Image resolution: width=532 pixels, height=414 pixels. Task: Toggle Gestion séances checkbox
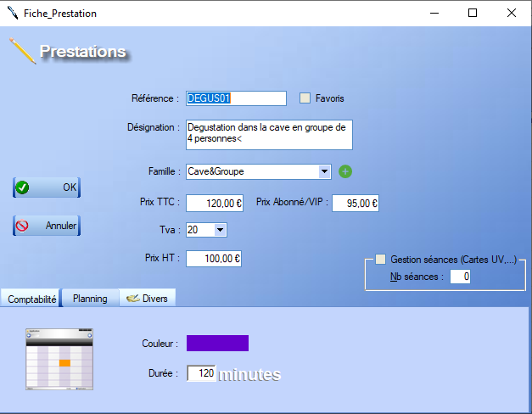(380, 259)
